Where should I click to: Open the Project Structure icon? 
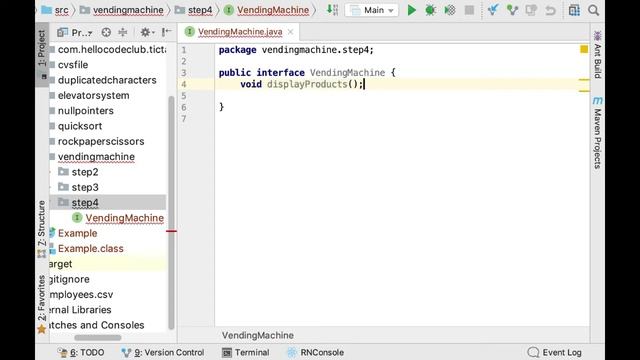[574, 10]
